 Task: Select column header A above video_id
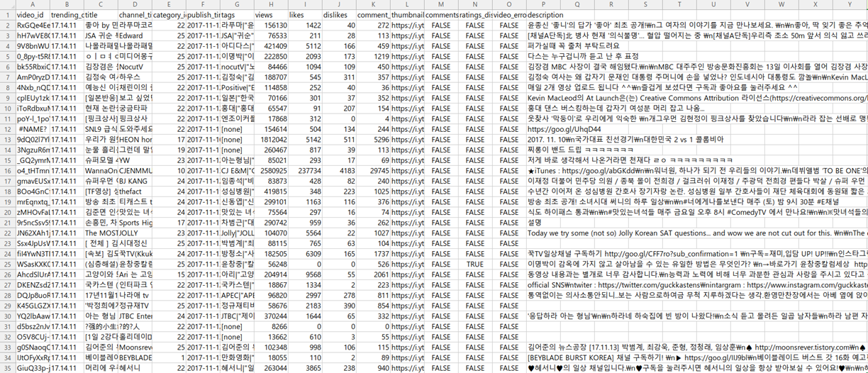pyautogui.click(x=33, y=4)
